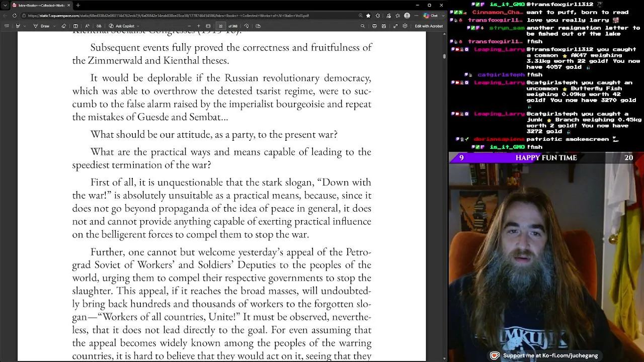Toggle fit to width view

click(x=208, y=26)
